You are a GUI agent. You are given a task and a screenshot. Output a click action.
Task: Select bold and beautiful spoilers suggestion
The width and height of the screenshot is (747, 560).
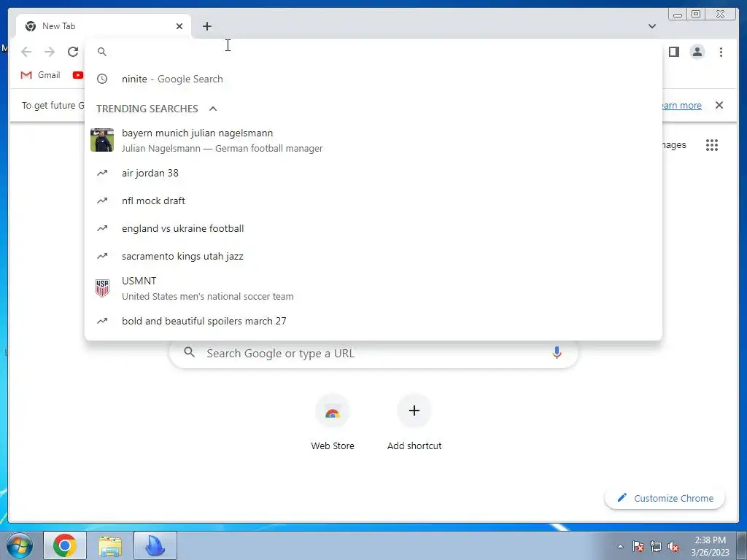373,321
